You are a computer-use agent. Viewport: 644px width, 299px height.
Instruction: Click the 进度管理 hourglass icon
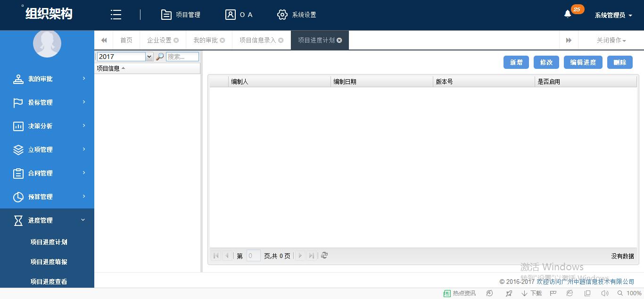[18, 221]
